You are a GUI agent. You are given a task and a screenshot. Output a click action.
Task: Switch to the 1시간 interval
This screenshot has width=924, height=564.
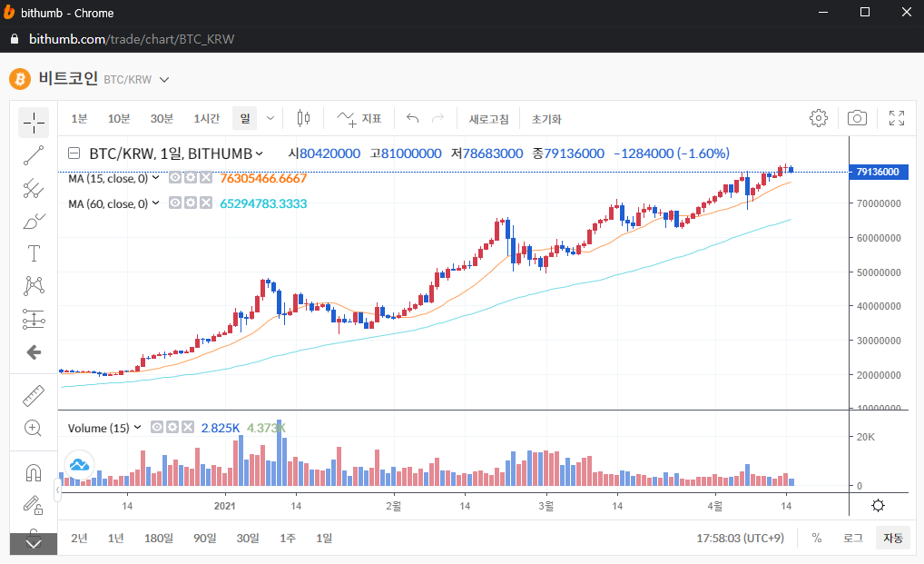click(x=207, y=118)
